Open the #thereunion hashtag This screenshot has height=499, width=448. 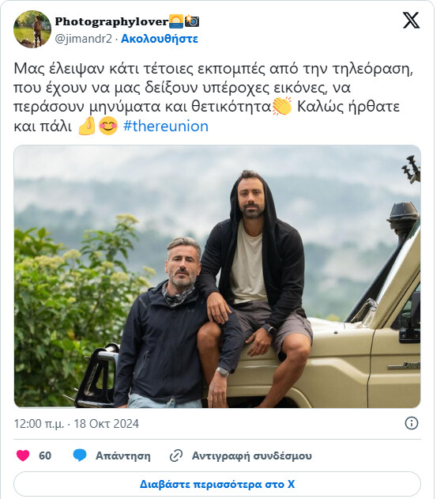pos(165,126)
